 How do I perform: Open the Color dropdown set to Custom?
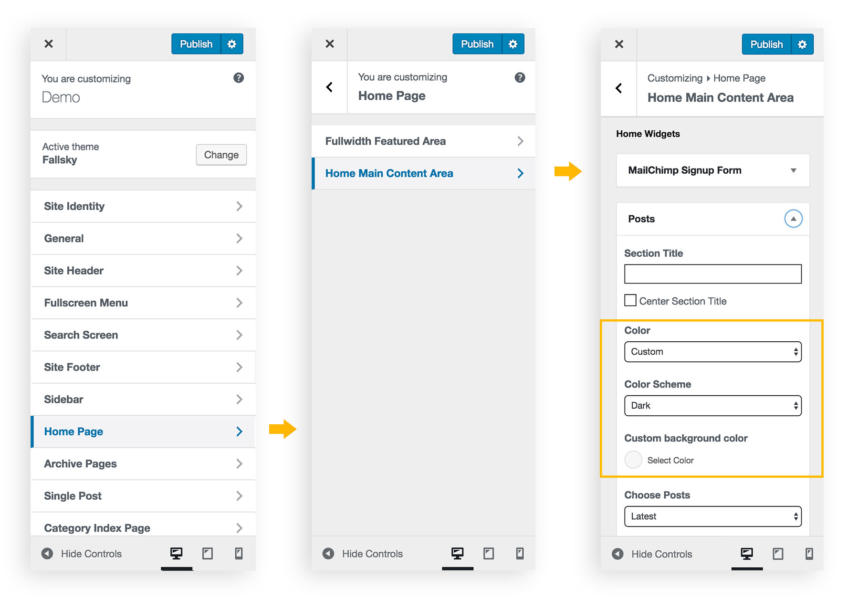pos(712,352)
